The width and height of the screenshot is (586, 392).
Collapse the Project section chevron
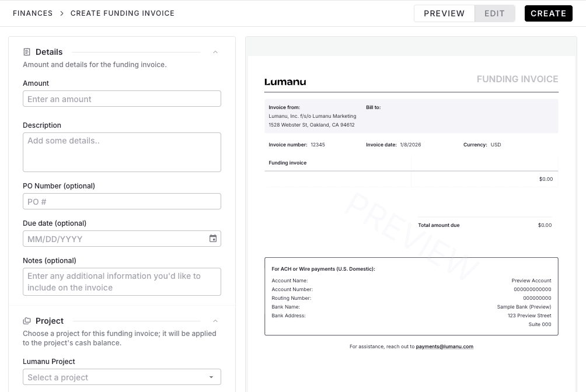pos(215,321)
